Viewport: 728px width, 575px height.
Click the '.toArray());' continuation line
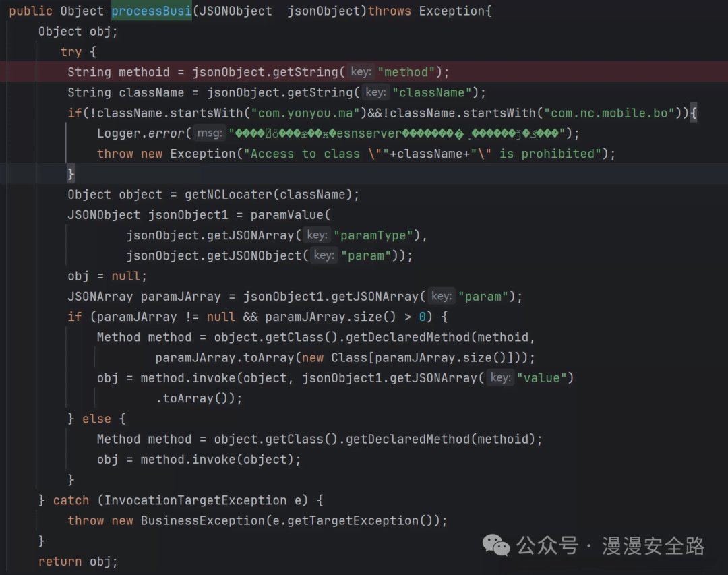(199, 400)
